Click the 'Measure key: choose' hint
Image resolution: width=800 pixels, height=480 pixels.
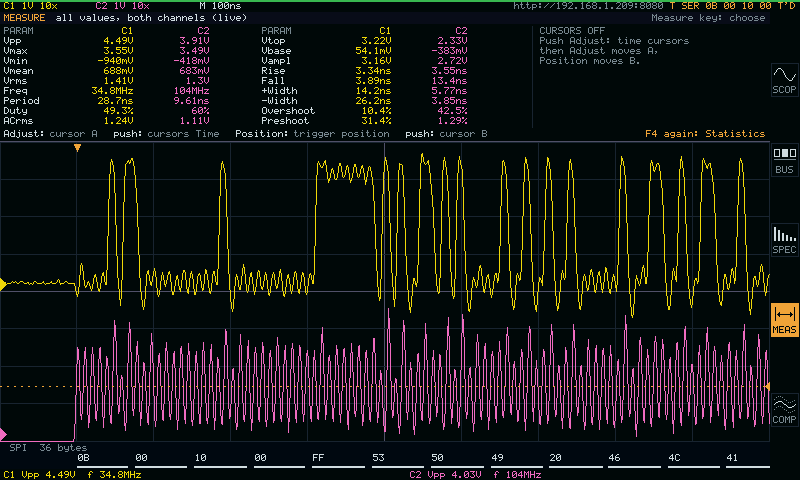point(708,17)
